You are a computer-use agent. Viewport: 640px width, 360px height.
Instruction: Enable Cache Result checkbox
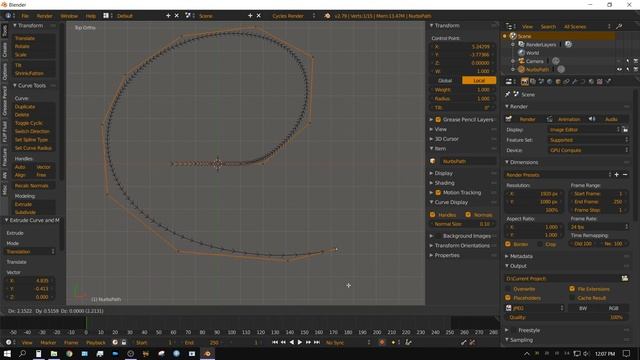point(572,298)
